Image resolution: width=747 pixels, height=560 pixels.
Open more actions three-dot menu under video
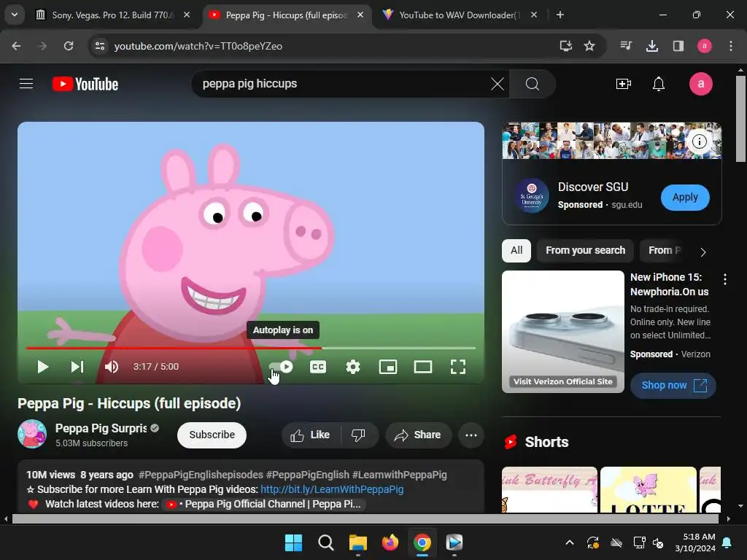pyautogui.click(x=471, y=435)
